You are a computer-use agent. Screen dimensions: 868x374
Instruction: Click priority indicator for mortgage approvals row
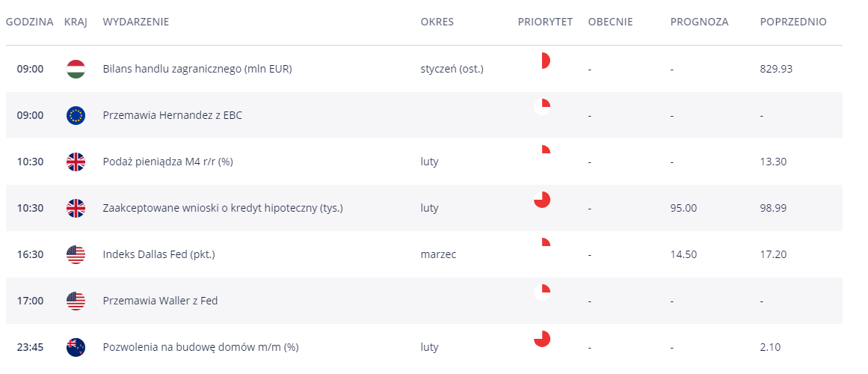542,200
